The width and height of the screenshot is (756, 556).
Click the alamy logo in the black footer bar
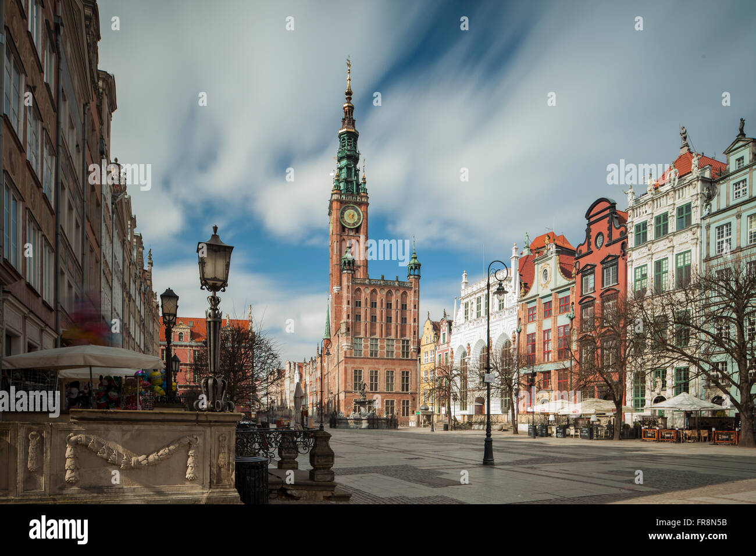pos(59,530)
